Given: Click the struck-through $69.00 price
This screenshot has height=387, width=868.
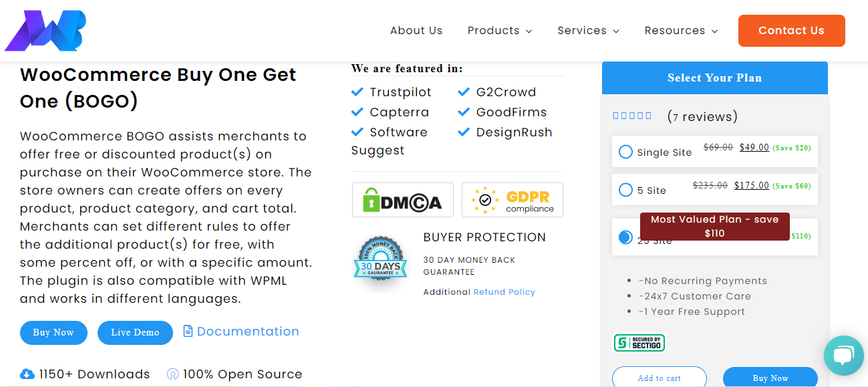Looking at the screenshot, I should coord(718,148).
